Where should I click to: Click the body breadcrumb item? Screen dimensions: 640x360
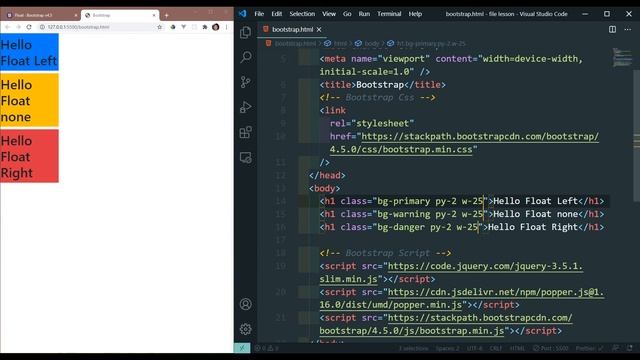pos(367,43)
